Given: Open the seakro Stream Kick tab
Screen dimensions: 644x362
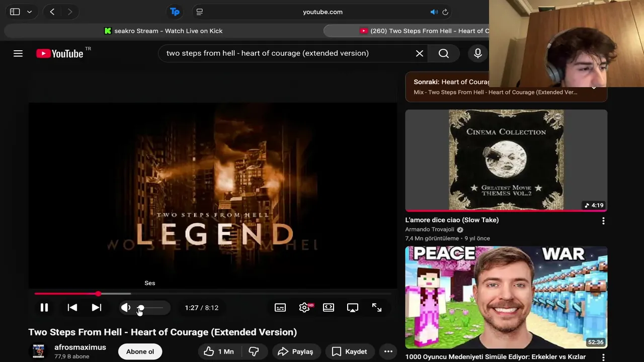Looking at the screenshot, I should (164, 31).
